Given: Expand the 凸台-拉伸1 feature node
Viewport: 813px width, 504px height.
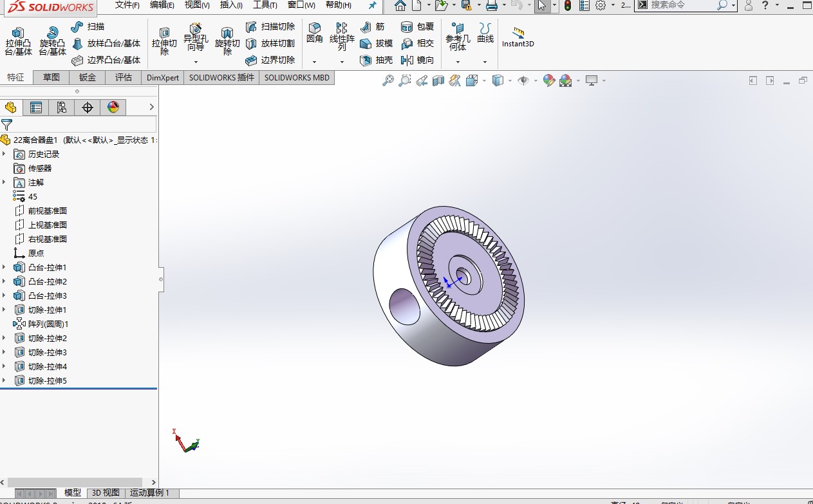Looking at the screenshot, I should (x=4, y=267).
